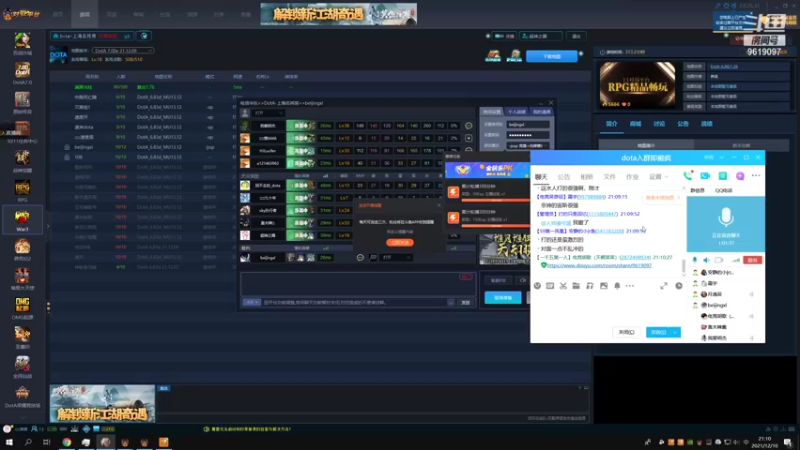
Task: Expand the QQ message input box with arrows icon
Action: click(664, 286)
